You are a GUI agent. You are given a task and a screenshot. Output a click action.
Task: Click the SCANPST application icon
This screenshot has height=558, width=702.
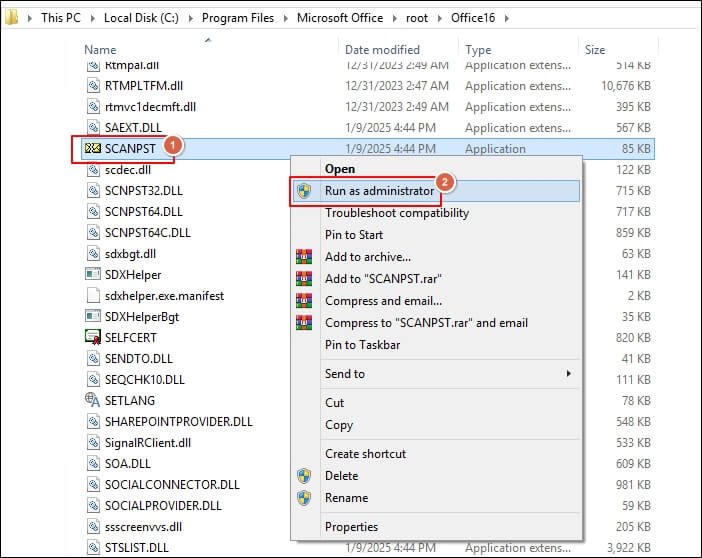tap(94, 149)
